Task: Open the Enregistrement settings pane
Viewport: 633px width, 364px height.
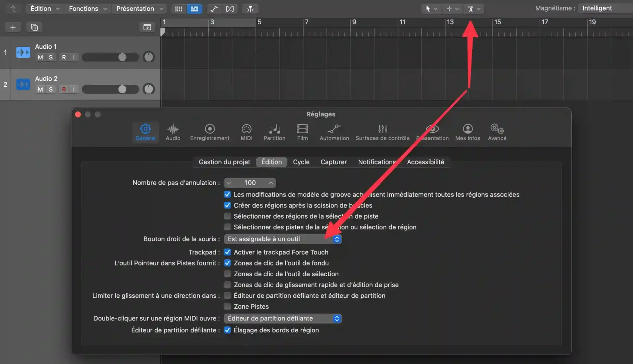Action: click(x=210, y=132)
